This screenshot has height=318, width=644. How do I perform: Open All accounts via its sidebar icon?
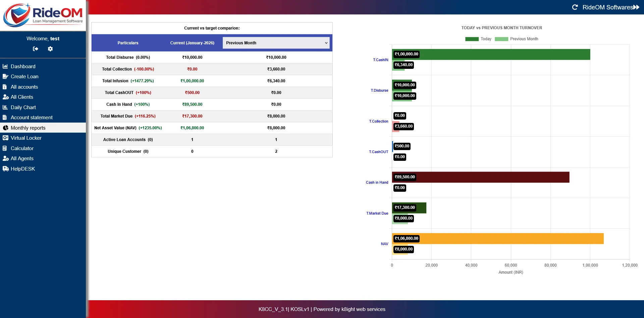pyautogui.click(x=5, y=87)
